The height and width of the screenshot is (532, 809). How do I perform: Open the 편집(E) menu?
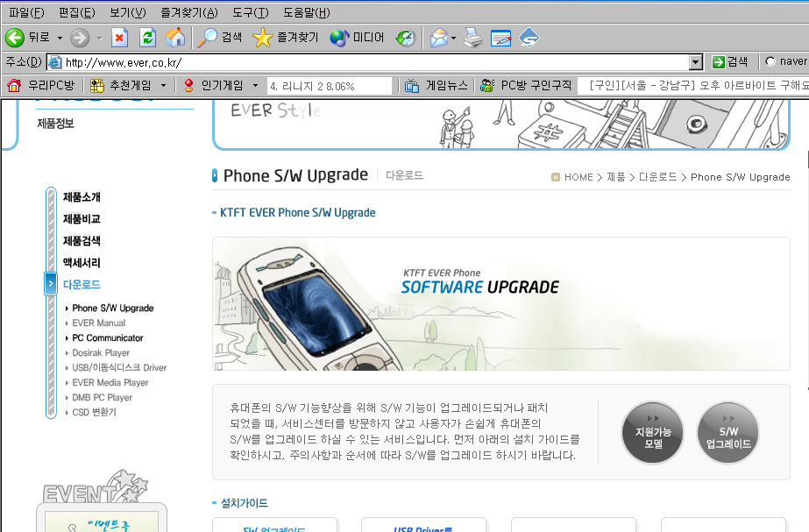(77, 12)
